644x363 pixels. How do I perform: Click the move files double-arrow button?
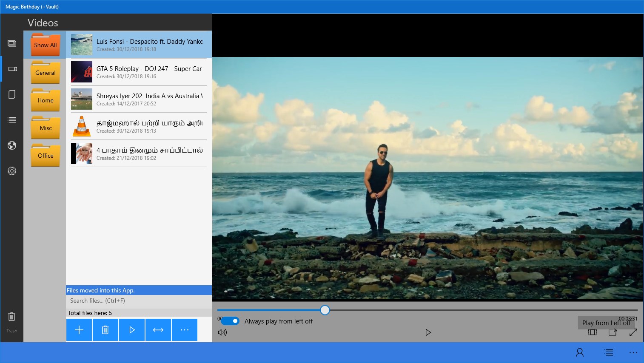[158, 330]
